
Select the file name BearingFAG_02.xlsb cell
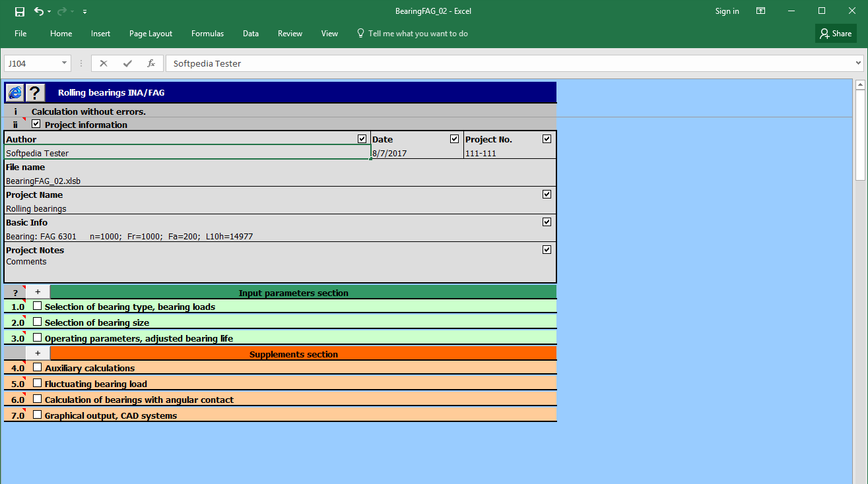[x=280, y=181]
